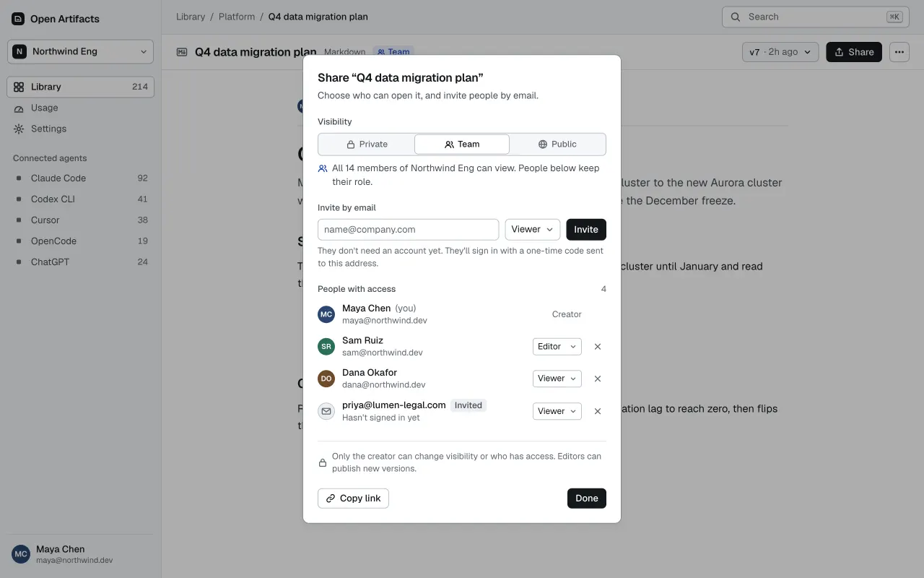Go to the Platform breadcrumb
The height and width of the screenshot is (578, 924).
[237, 17]
